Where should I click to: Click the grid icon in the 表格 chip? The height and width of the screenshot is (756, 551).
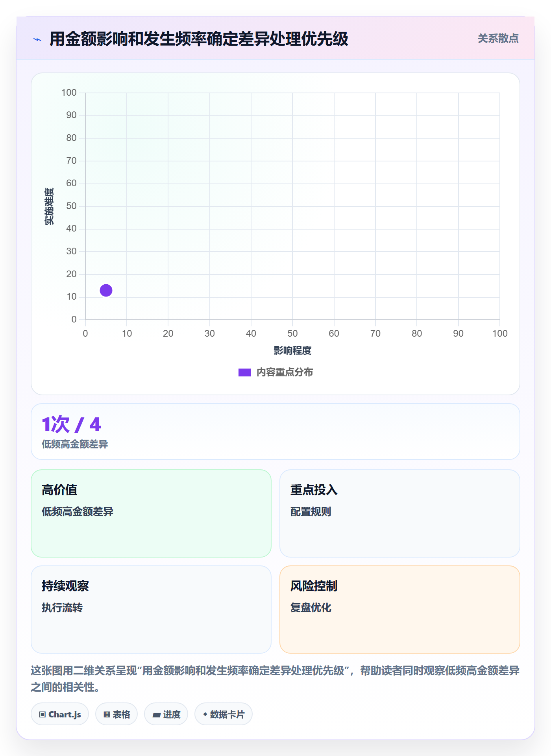click(x=107, y=715)
